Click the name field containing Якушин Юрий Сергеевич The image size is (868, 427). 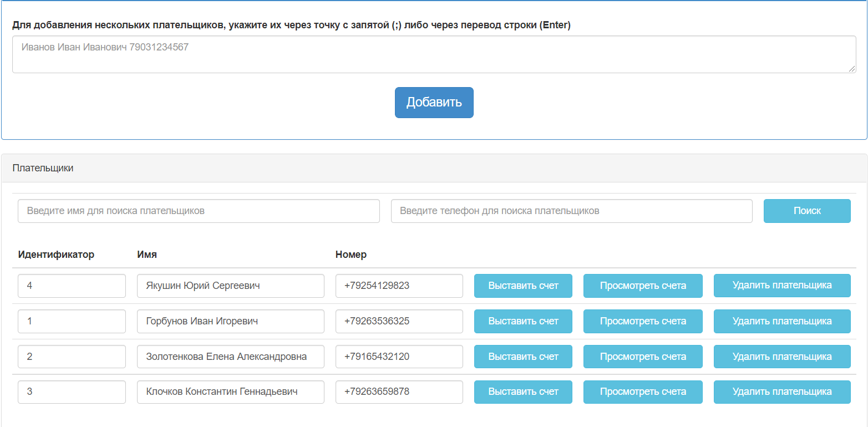[230, 286]
